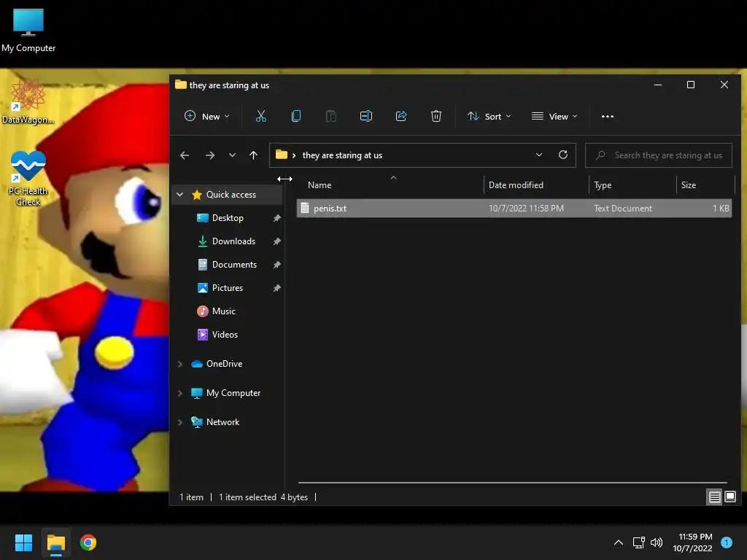Click the pin icon beside Documents
The height and width of the screenshot is (560, 747).
tap(276, 265)
